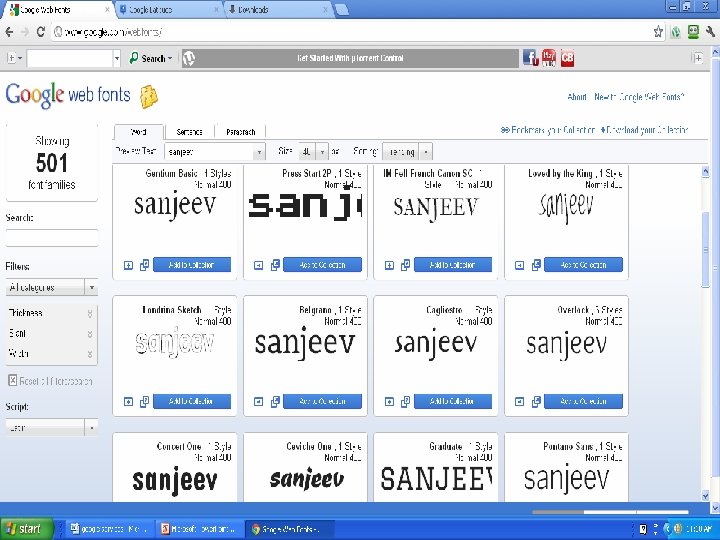Open the Preview Text combo box
The image size is (720, 540).
[214, 152]
